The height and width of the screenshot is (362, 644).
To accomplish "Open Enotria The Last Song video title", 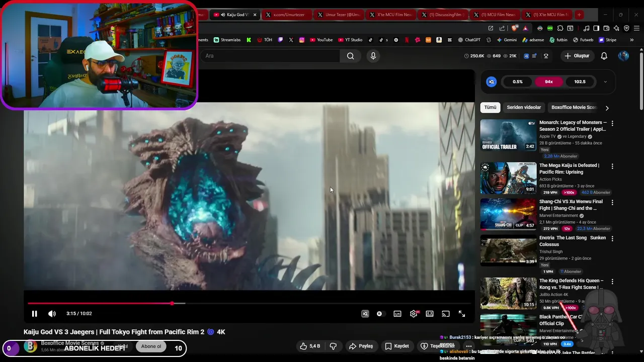I will point(573,241).
